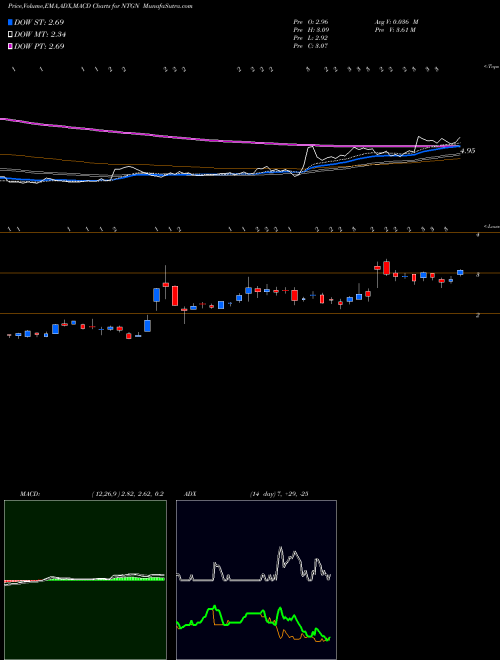Screen dimensions: 500x660
Task: Click the Pre L: 2.92 value
Action: pos(311,38)
